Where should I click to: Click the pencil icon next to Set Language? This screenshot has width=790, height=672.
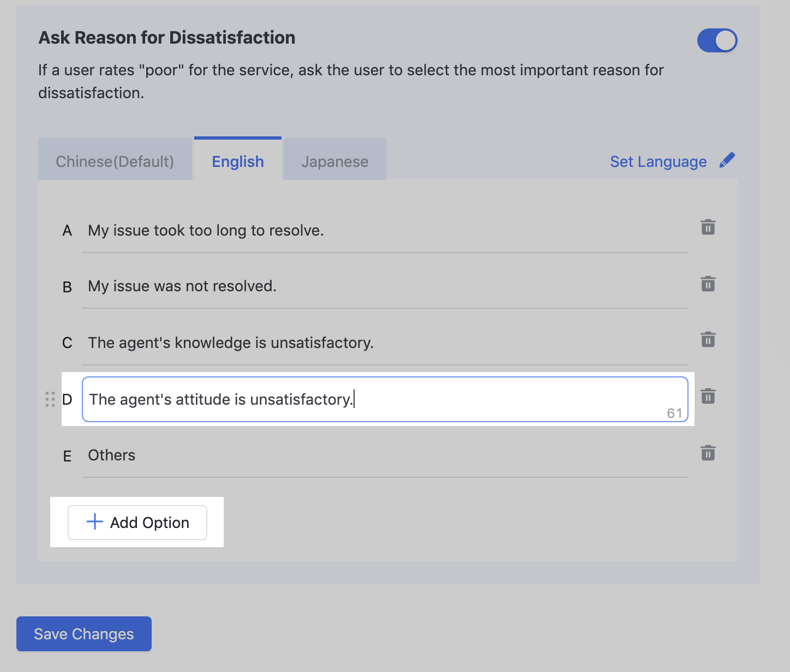728,160
